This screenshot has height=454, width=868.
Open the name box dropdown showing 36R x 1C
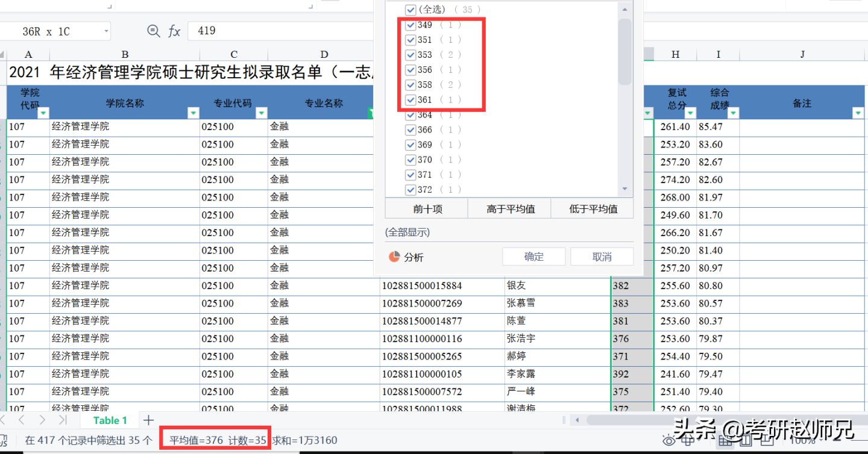pos(105,31)
